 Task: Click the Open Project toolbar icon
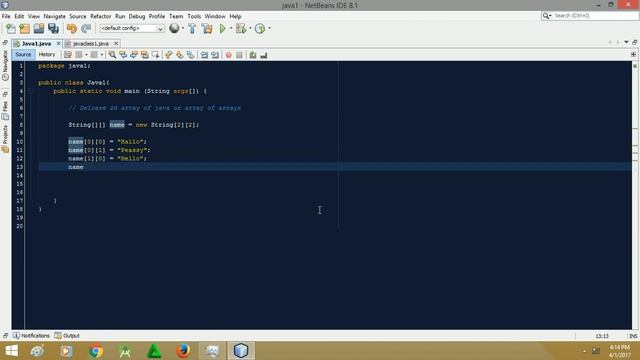(39, 29)
